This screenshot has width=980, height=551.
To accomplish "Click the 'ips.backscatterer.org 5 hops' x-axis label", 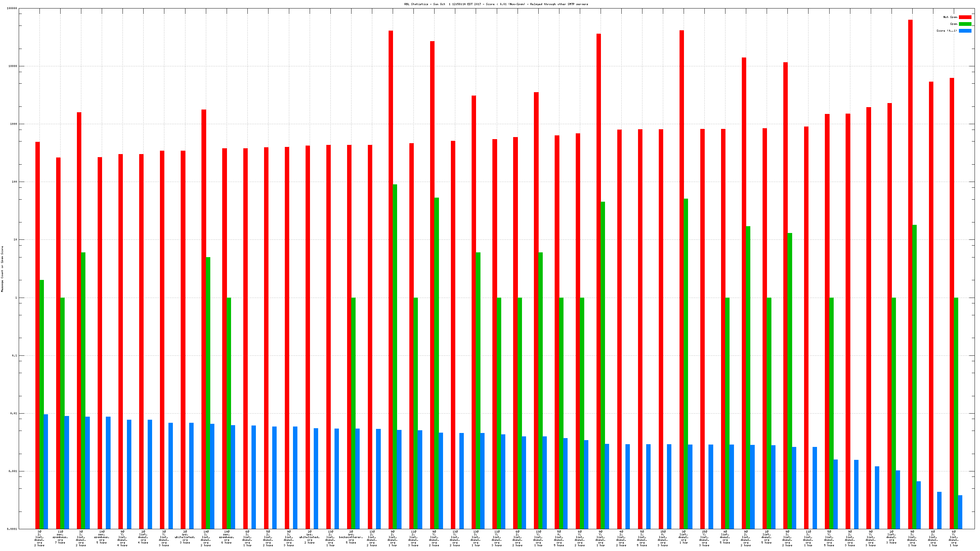I will click(351, 538).
